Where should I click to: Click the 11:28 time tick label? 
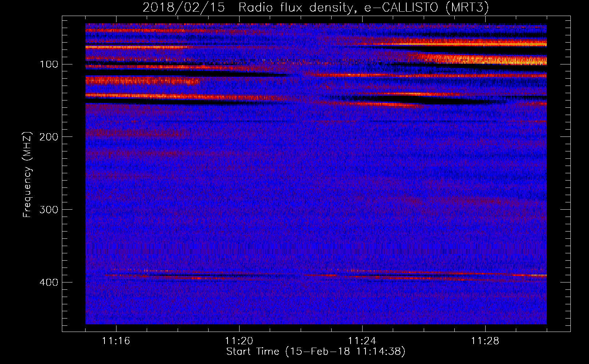click(x=485, y=341)
